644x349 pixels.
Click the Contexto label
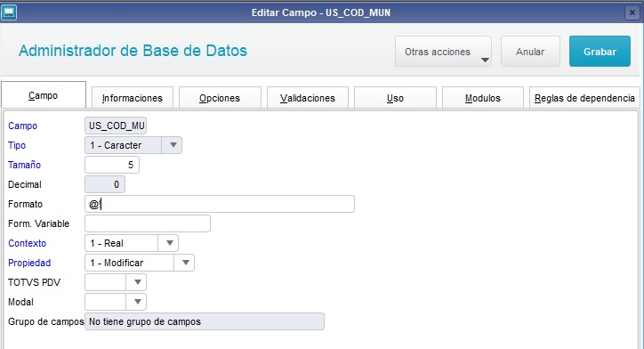(27, 243)
